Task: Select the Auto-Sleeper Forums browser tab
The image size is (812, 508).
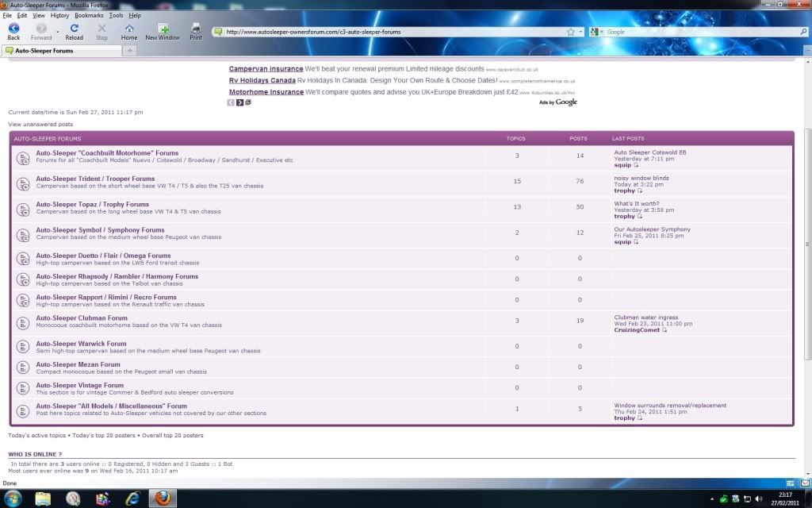Action: pyautogui.click(x=59, y=51)
